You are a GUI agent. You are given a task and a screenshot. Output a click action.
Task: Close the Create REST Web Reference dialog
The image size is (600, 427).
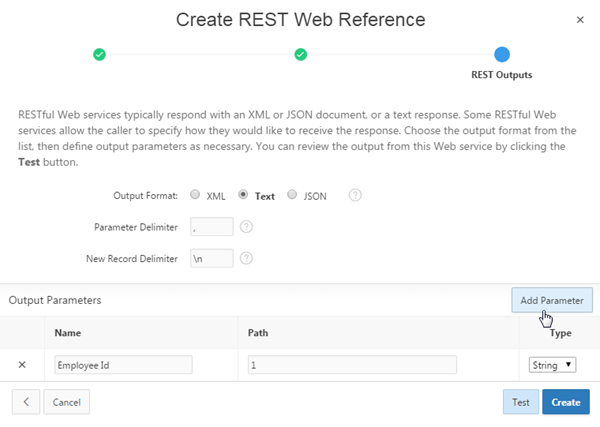(x=580, y=20)
